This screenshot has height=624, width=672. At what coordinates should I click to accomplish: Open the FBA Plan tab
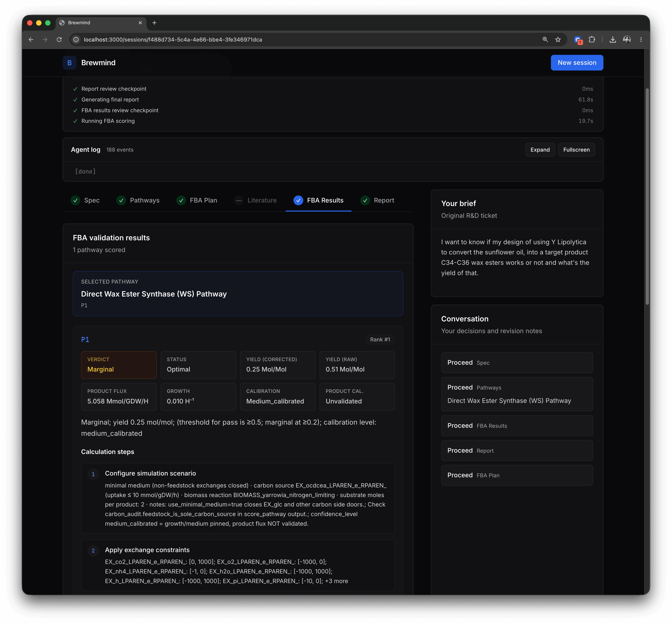(x=197, y=201)
